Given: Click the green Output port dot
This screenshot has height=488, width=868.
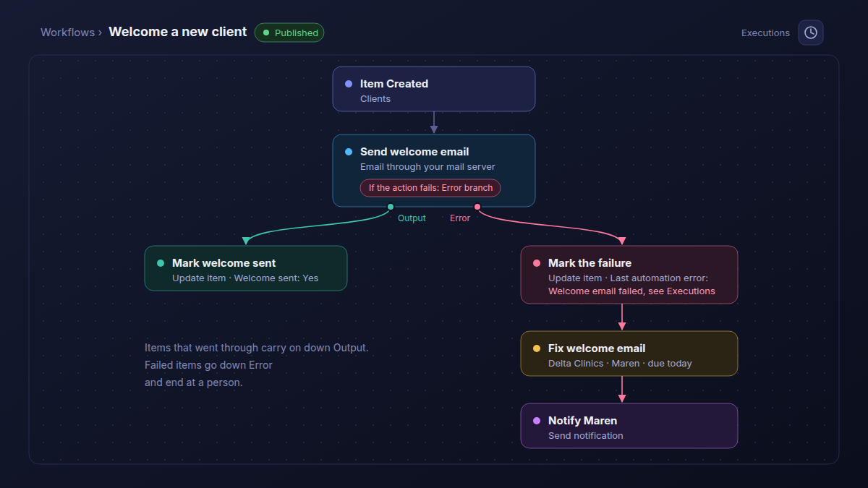Looking at the screenshot, I should pos(391,207).
